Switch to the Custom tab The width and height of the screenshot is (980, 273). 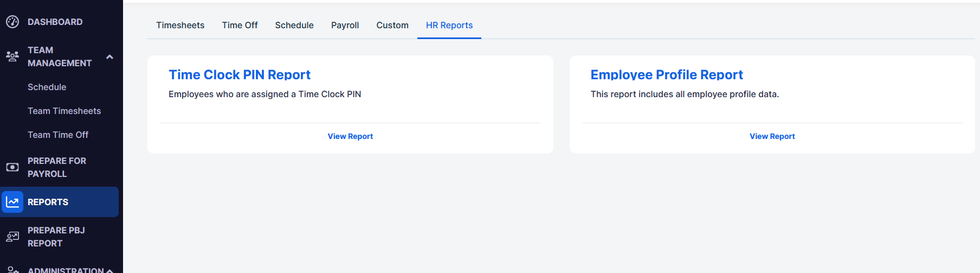tap(392, 25)
